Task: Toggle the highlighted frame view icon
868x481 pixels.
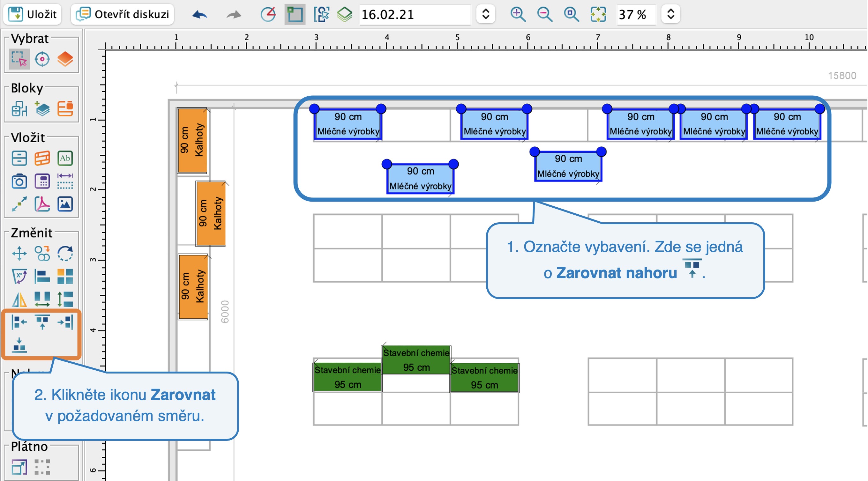Action: click(295, 14)
